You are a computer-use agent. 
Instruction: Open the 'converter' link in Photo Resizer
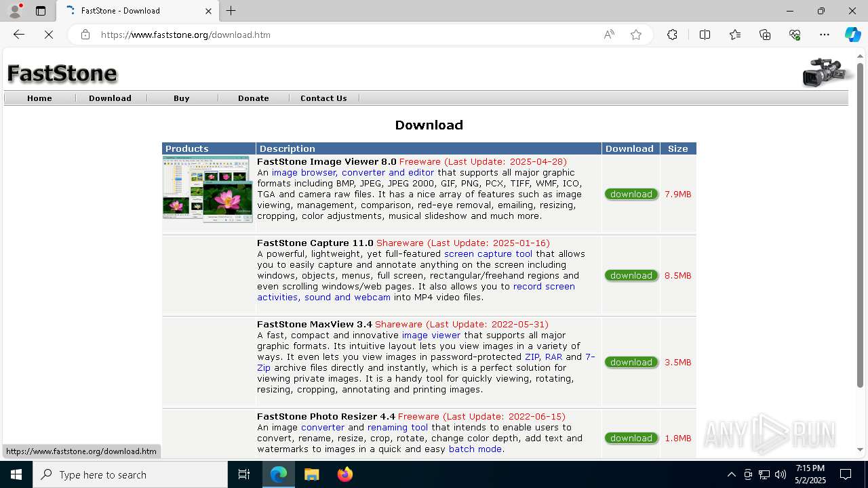click(x=323, y=428)
